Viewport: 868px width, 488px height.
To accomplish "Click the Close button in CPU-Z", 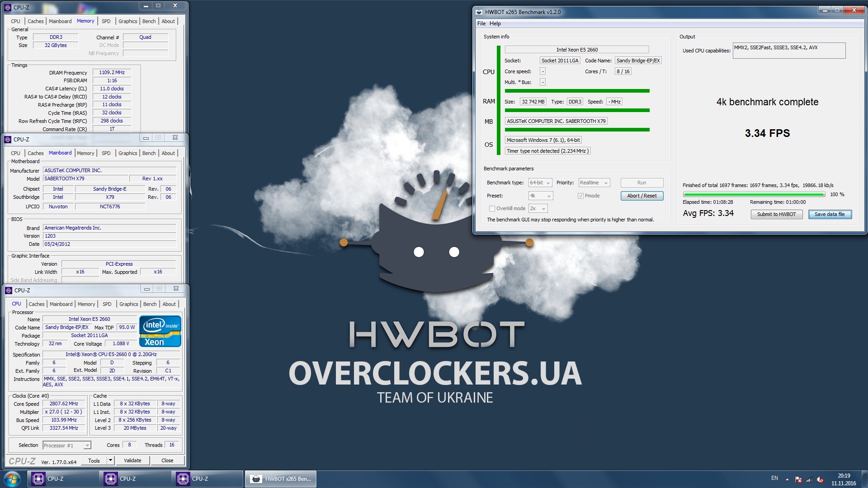I will pos(167,460).
